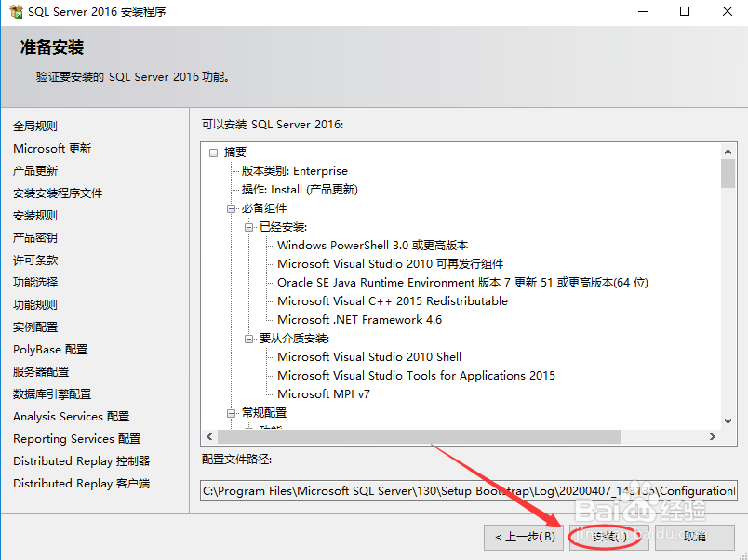Click the 常规配置 tree label

264,413
